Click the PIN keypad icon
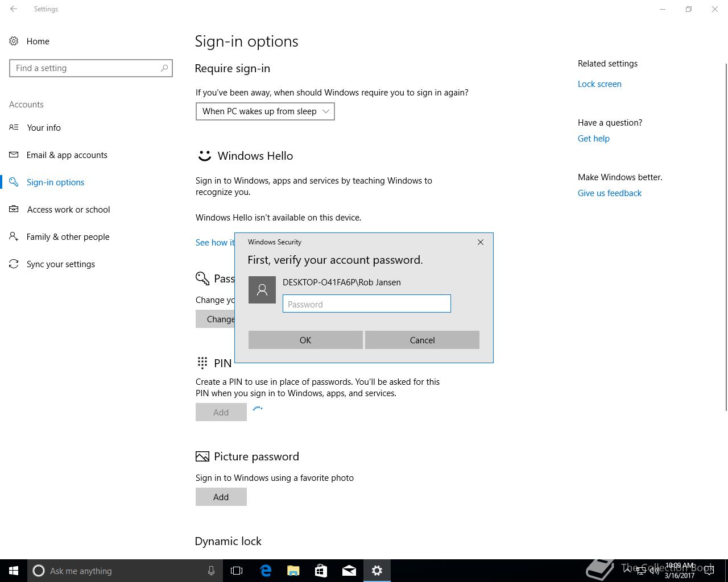 click(202, 363)
